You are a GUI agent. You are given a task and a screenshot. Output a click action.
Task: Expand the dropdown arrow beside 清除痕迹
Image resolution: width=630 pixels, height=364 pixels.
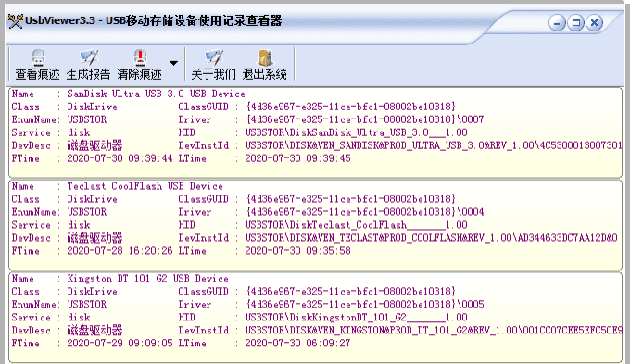pyautogui.click(x=173, y=63)
